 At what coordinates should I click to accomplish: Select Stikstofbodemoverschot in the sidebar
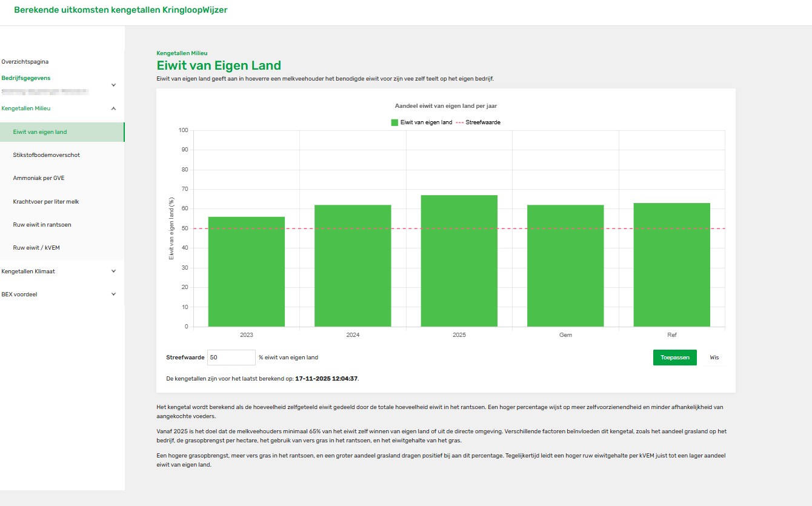(x=46, y=155)
